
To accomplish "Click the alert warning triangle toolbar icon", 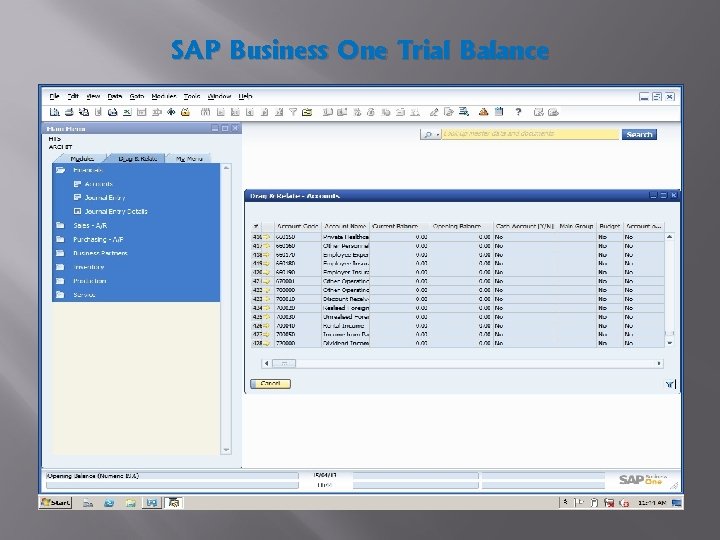I will click(483, 112).
